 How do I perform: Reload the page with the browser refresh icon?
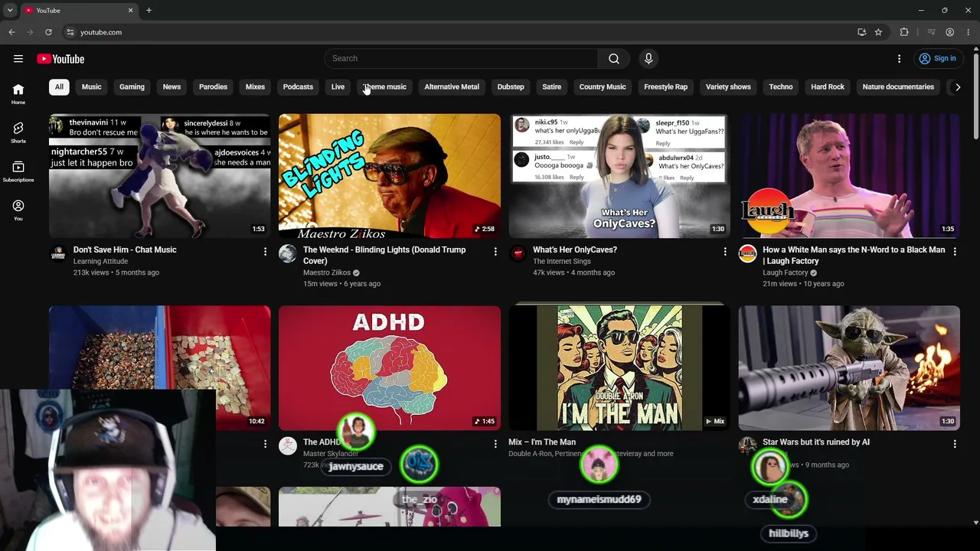coord(48,32)
